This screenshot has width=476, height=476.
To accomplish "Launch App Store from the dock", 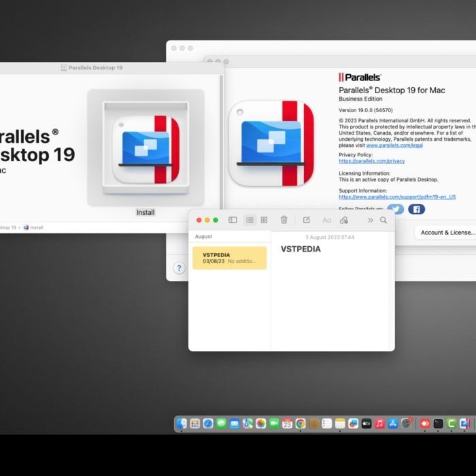I will click(393, 424).
